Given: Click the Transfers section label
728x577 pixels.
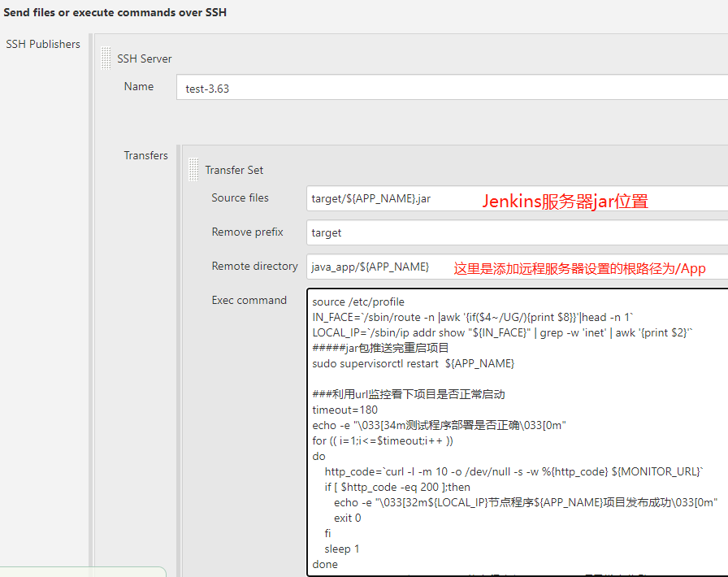Looking at the screenshot, I should click(145, 155).
